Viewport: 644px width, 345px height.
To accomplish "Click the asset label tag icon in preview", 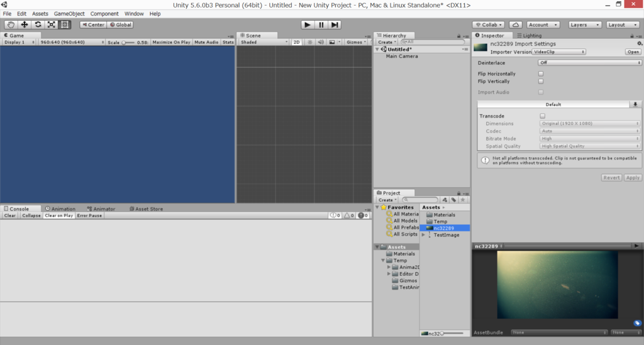I will pos(637,323).
